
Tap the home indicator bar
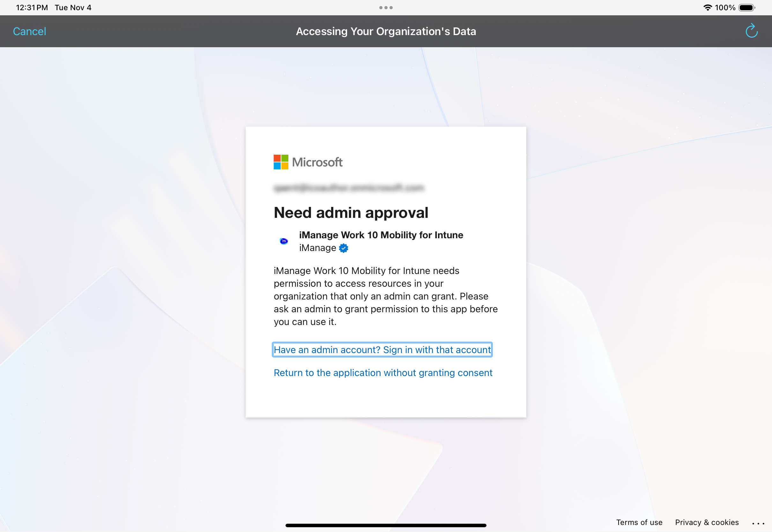point(386,525)
